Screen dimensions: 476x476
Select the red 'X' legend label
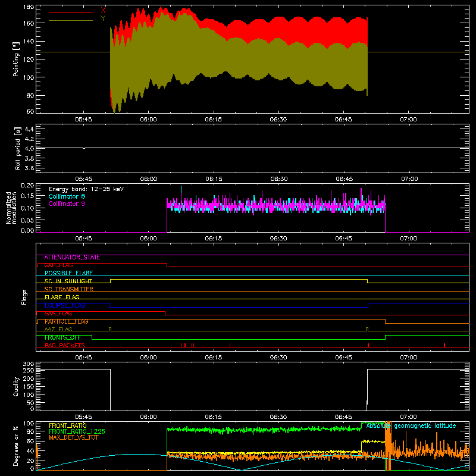[103, 11]
